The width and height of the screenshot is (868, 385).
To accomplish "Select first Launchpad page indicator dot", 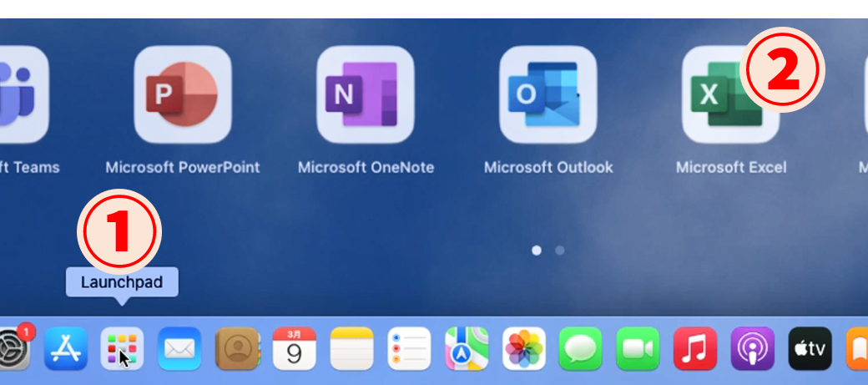I will tap(537, 251).
